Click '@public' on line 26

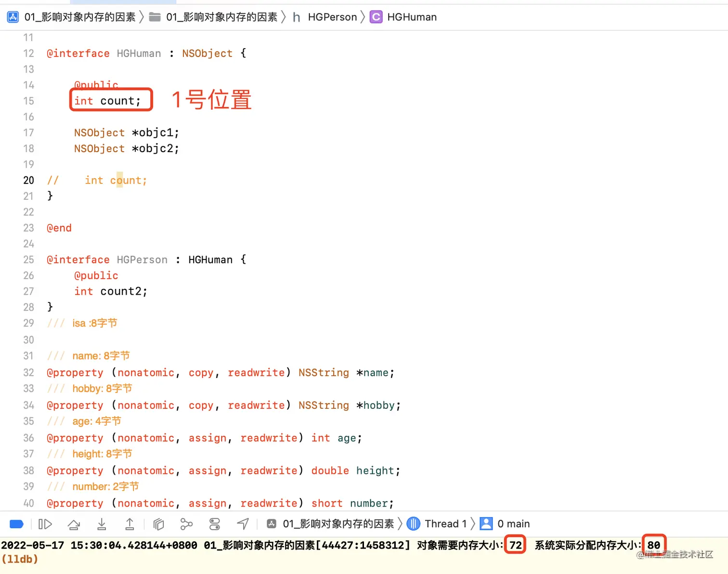pyautogui.click(x=96, y=276)
